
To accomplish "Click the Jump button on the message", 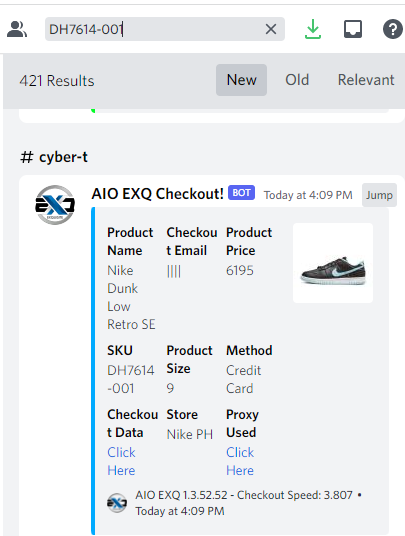I will coord(379,195).
